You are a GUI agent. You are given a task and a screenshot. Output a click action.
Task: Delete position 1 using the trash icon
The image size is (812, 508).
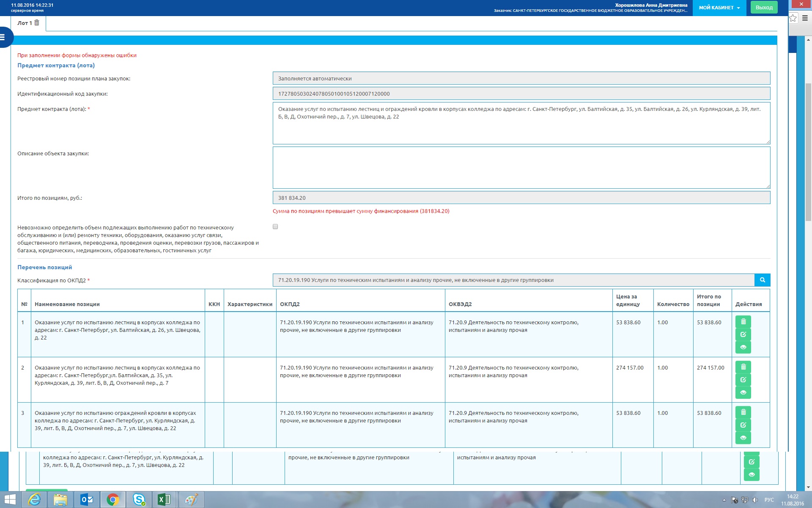tap(743, 322)
